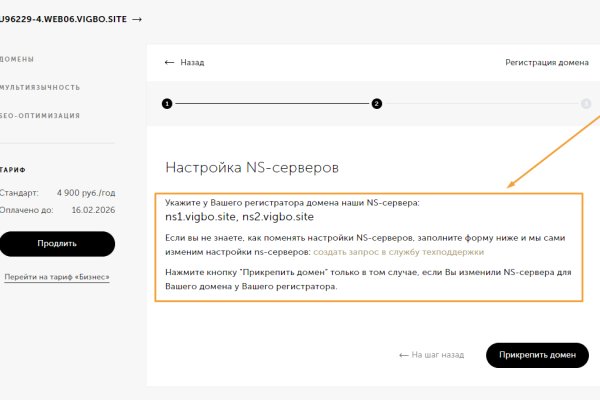
Task: Click the back arrow icon next to Назад
Action: [170, 62]
